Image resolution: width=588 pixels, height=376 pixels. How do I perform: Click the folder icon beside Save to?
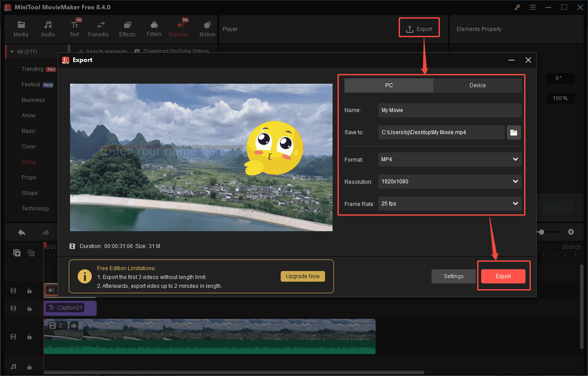coord(514,132)
